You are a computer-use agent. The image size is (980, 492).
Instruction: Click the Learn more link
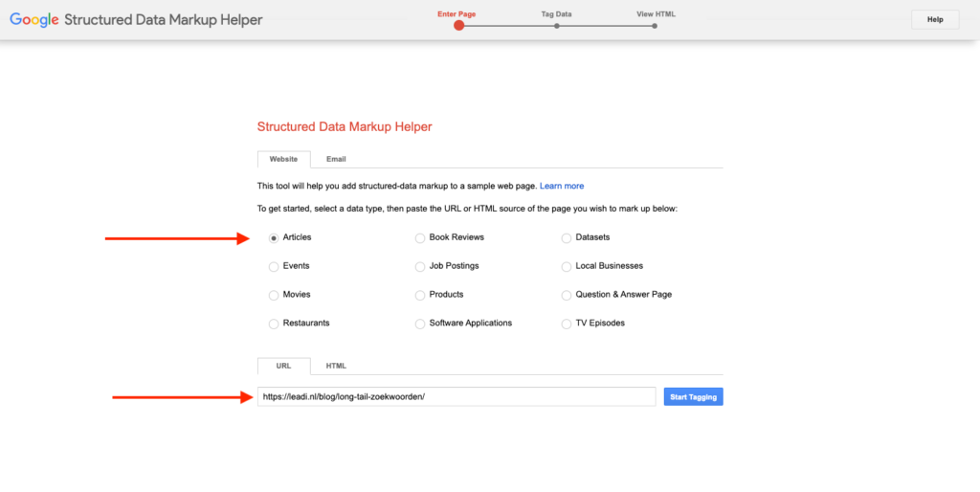click(x=562, y=187)
